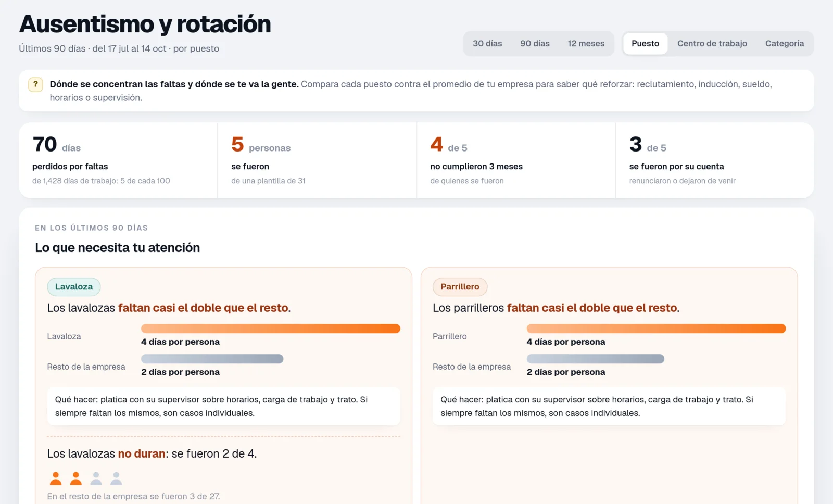This screenshot has height=504, width=833.
Task: Click 'Los parrilleros faltan casi el doble' headline
Action: (x=556, y=308)
